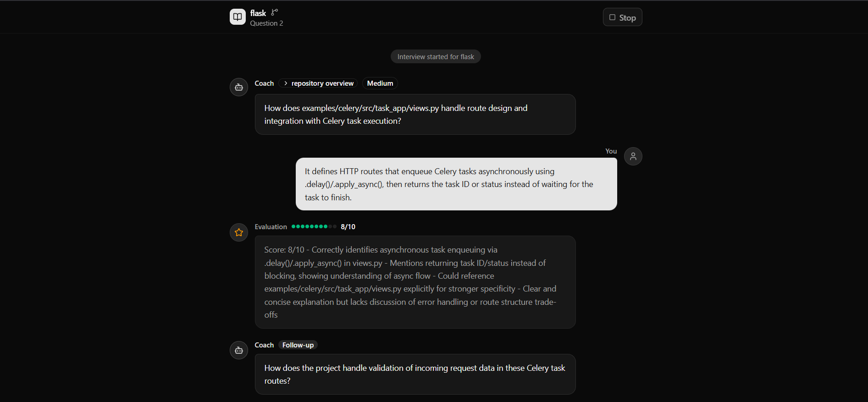This screenshot has height=402, width=868.
Task: Select the Medium difficulty badge
Action: (x=380, y=83)
